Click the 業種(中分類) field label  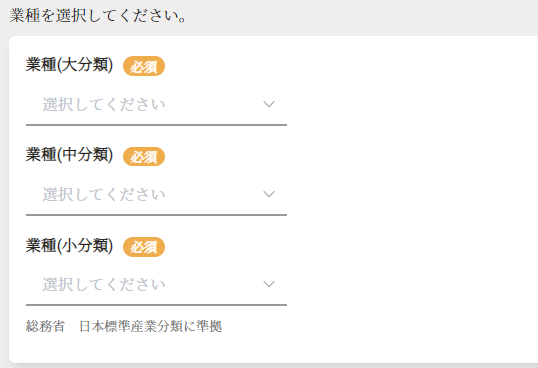click(x=69, y=155)
